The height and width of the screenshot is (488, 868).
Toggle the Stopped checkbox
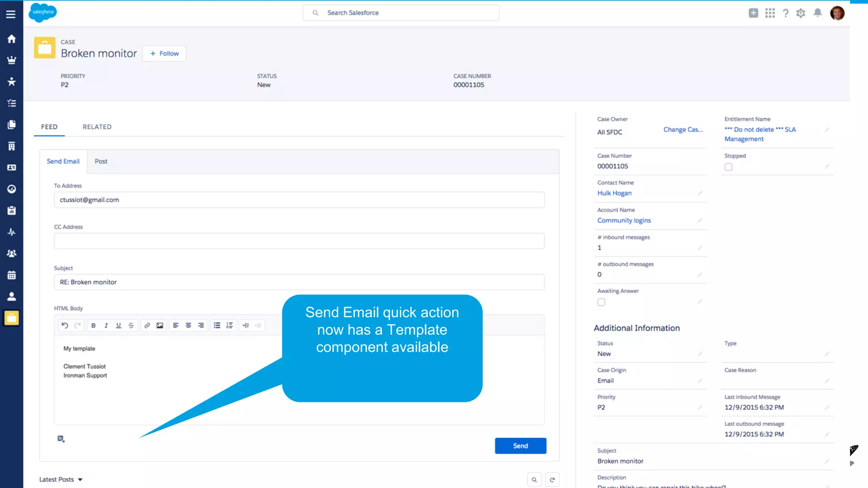tap(728, 167)
